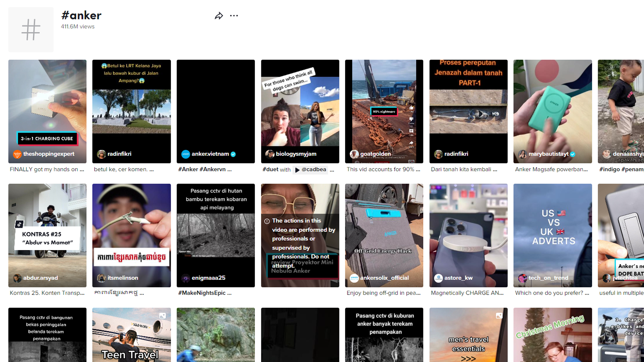The width and height of the screenshot is (644, 362).
Task: Open the Teen Travel airplane video
Action: click(131, 335)
